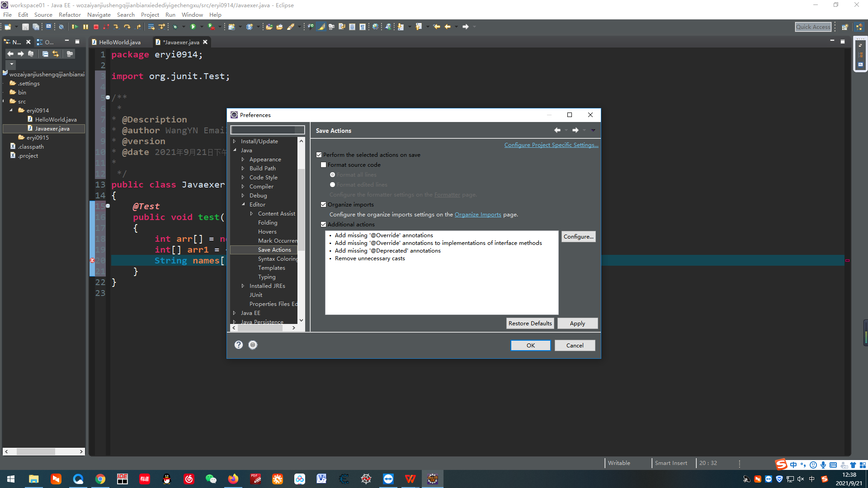Click the preferences filter text field
This screenshot has height=488, width=868.
[264, 130]
